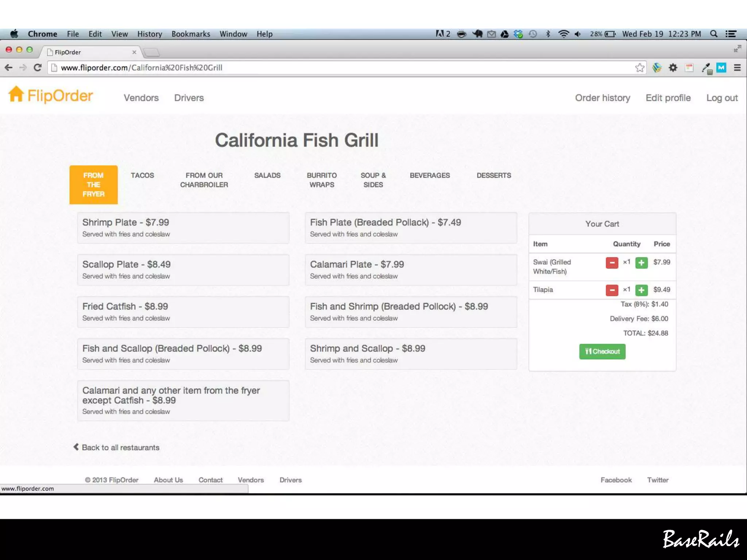This screenshot has height=560, width=747.
Task: Open the History menu in menu bar
Action: [x=150, y=34]
